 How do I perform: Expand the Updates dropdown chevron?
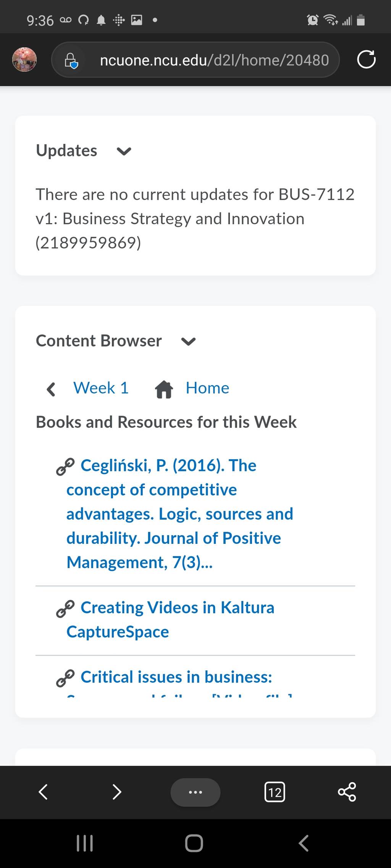tap(124, 151)
